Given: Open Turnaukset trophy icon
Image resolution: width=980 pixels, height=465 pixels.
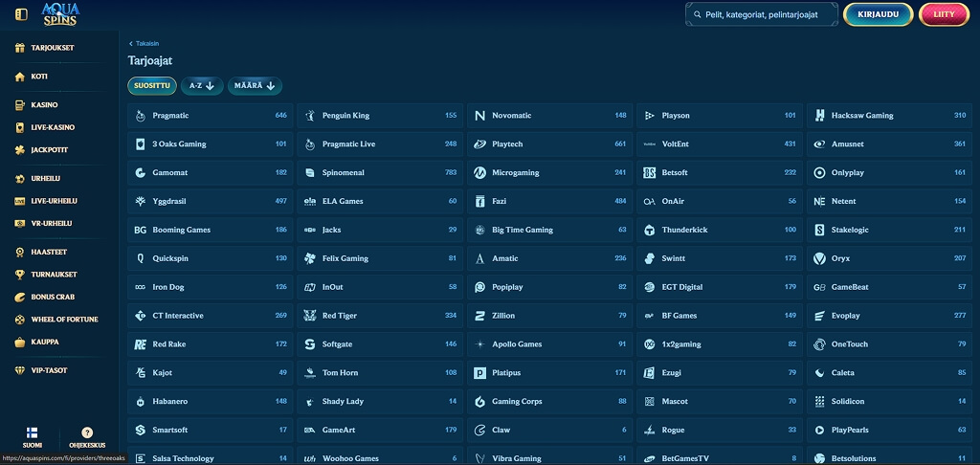Looking at the screenshot, I should 20,275.
